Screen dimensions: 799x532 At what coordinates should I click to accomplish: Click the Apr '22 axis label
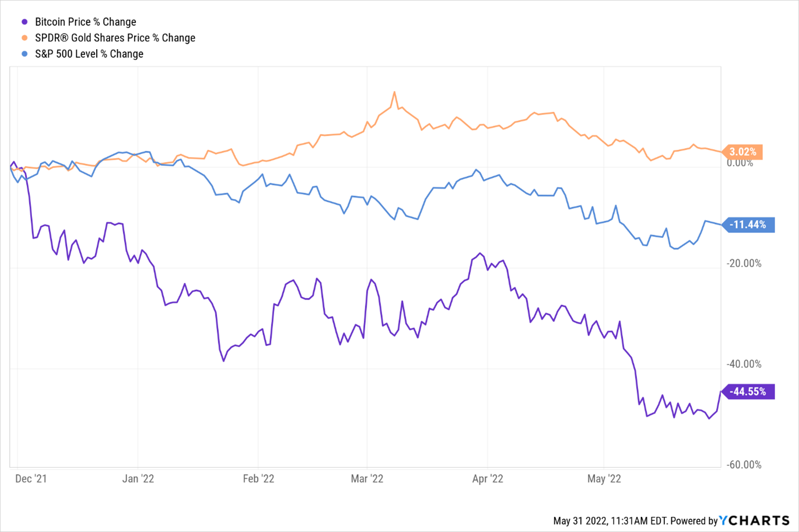coord(488,479)
